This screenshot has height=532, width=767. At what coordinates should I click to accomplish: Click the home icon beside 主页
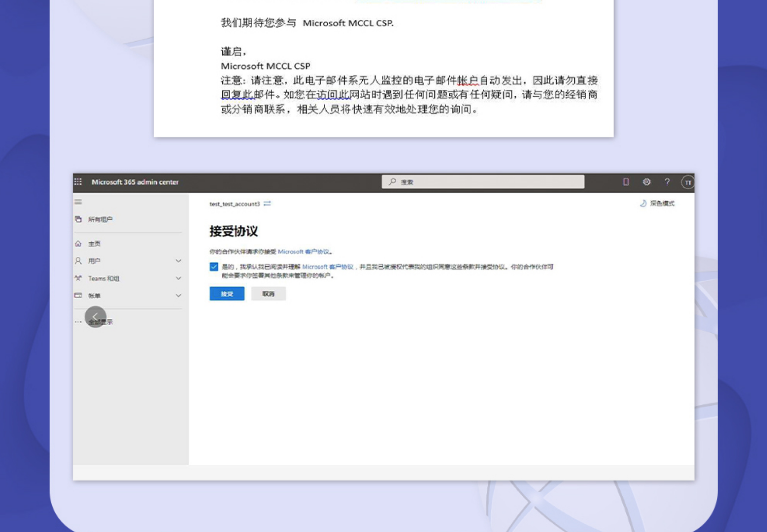click(x=78, y=244)
